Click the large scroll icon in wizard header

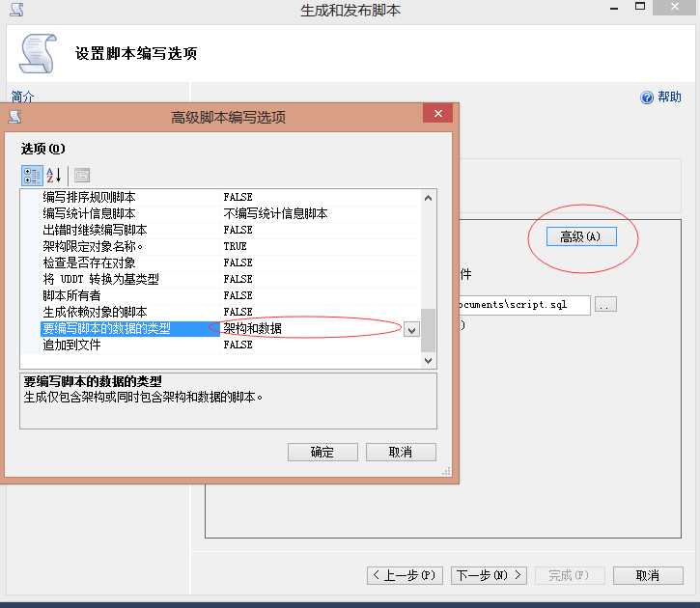pyautogui.click(x=38, y=53)
